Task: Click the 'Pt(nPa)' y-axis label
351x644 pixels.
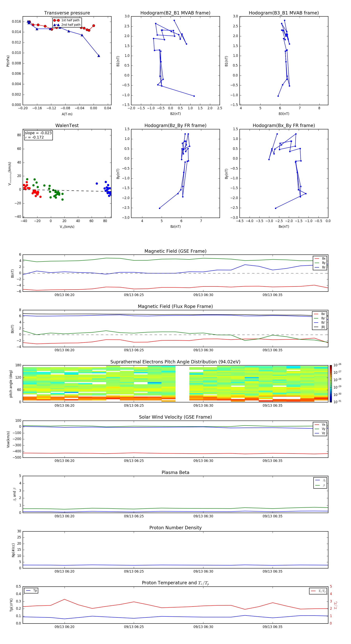Action: coord(8,61)
